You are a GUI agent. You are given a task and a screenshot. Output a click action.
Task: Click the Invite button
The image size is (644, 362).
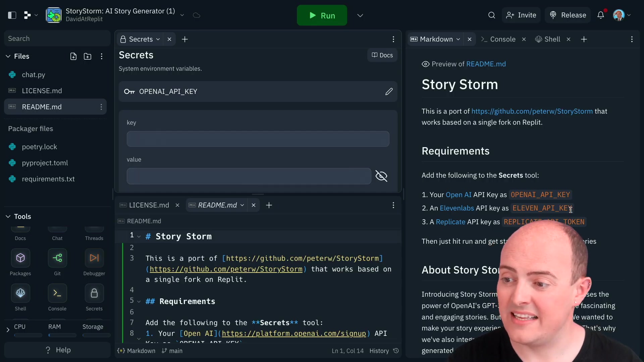click(x=521, y=15)
